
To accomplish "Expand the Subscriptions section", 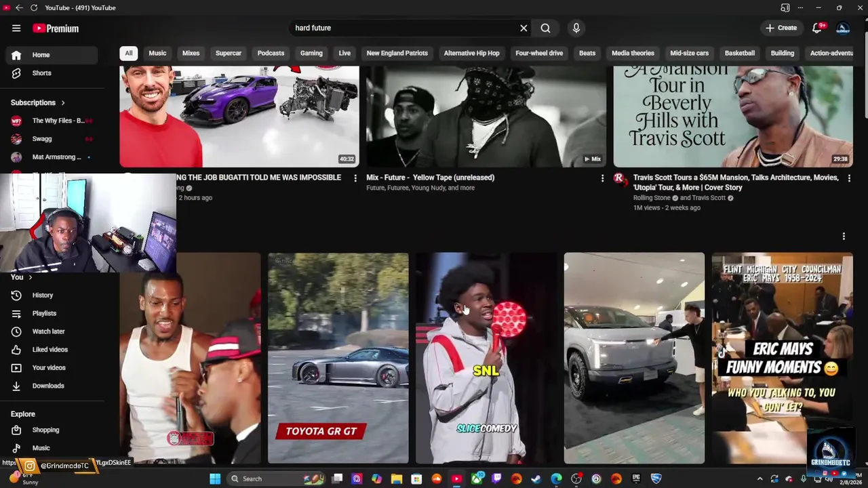I will (x=38, y=103).
